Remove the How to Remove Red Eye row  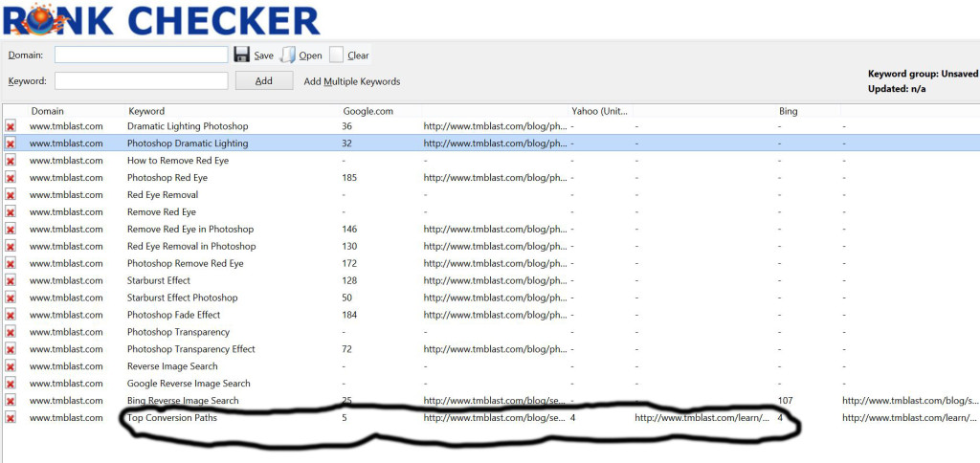tap(10, 162)
